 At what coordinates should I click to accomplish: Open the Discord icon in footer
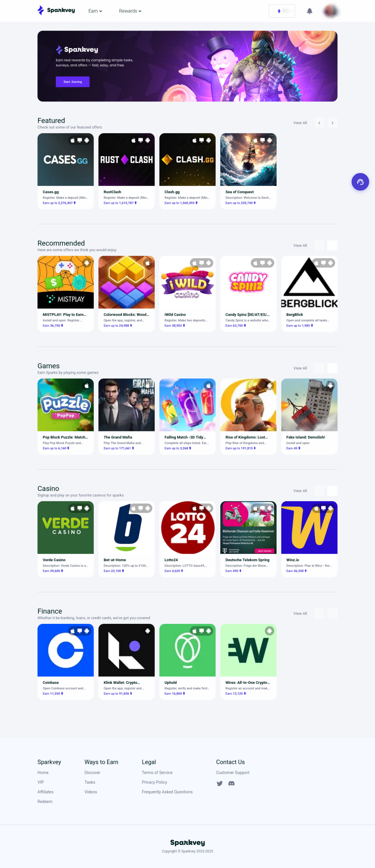point(231,784)
